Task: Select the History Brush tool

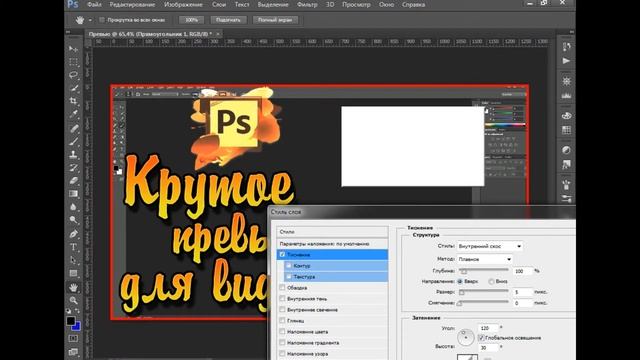Action: coord(73,168)
